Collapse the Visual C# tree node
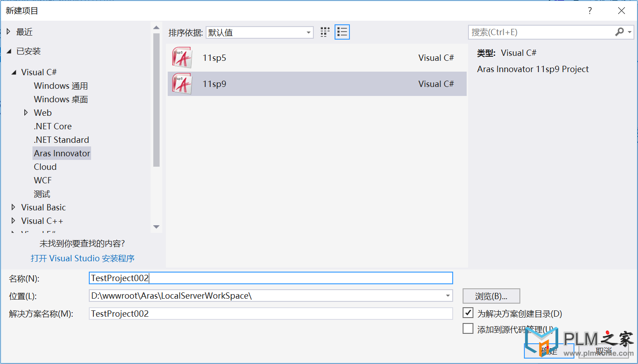Image resolution: width=638 pixels, height=364 pixels. click(14, 72)
